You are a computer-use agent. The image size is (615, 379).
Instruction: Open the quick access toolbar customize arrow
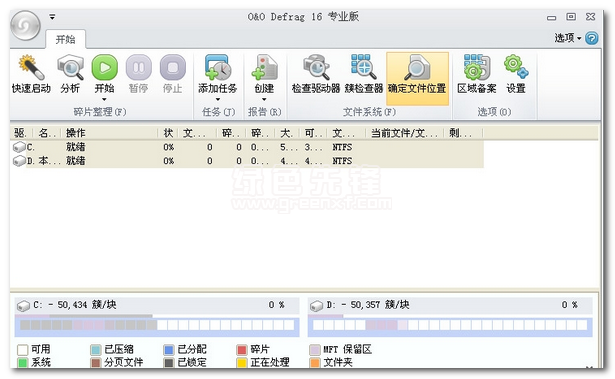52,17
